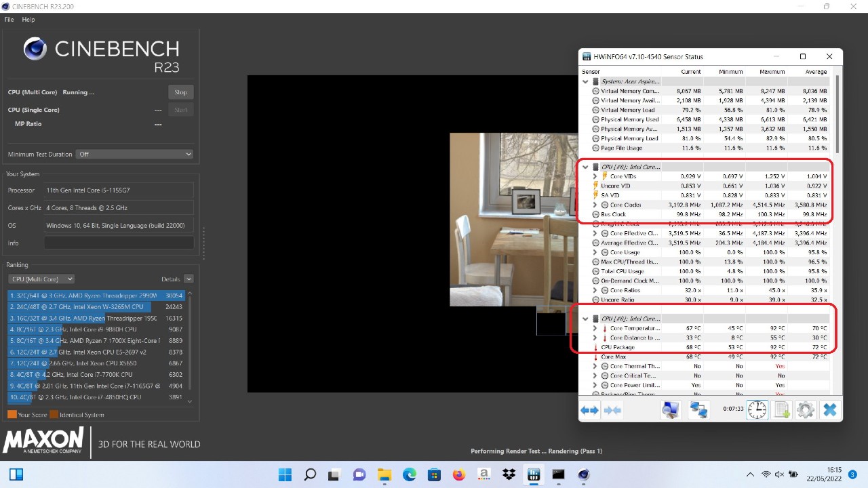Click the networked computers icon in HWiNFO
This screenshot has height=488, width=868.
tap(698, 409)
